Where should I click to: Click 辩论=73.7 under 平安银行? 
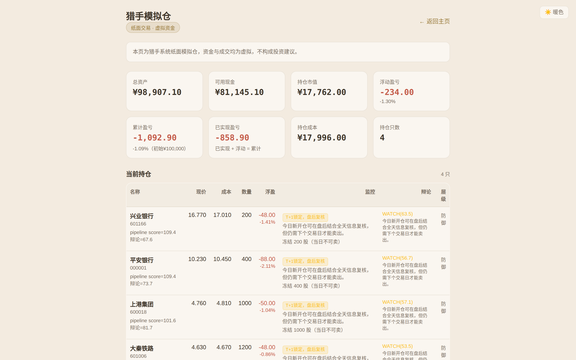(141, 284)
